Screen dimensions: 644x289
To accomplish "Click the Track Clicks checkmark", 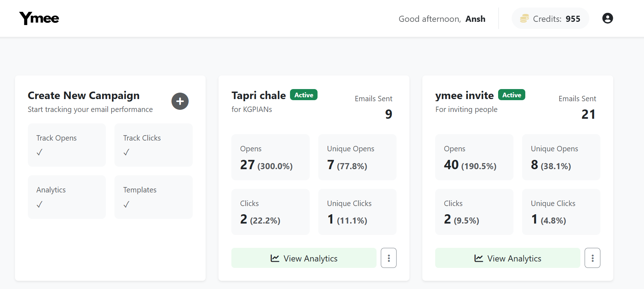I will point(126,152).
